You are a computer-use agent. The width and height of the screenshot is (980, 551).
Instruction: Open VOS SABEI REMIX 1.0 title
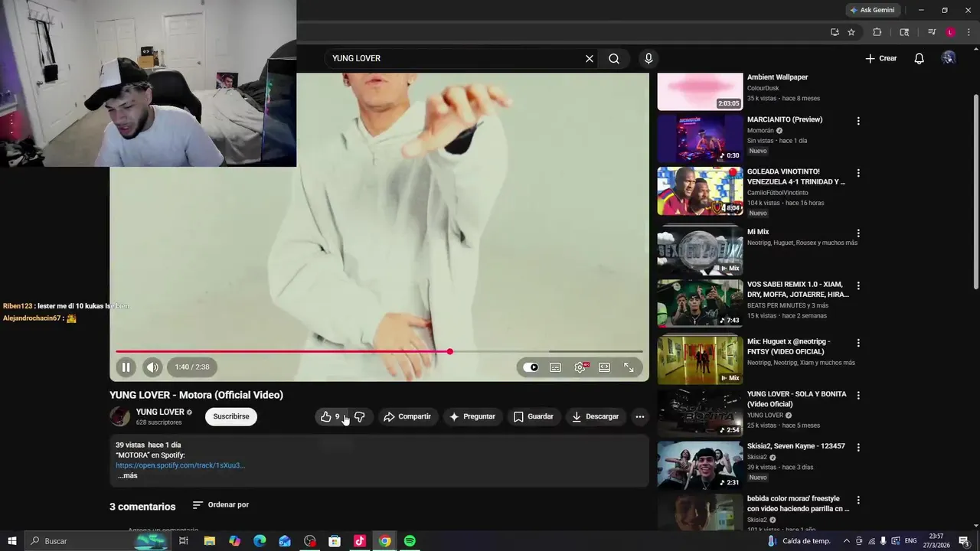tap(798, 289)
